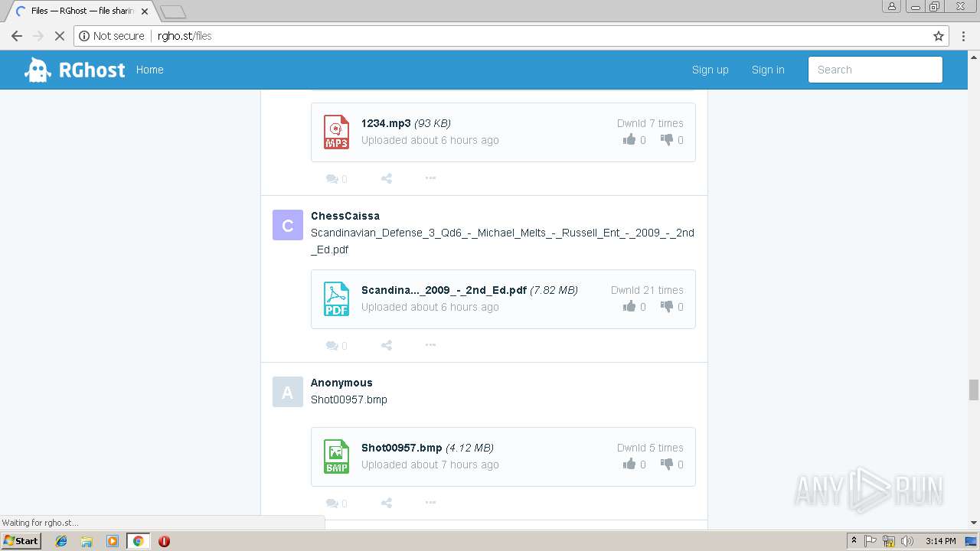Screen dimensions: 980x551
Task: Show hidden system tray icons
Action: [854, 541]
